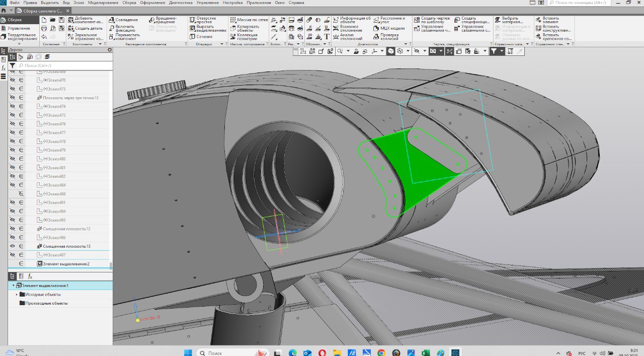644x356 pixels.
Task: Hide Смещенная плоскость:13 via eye icon
Action: (x=13, y=246)
